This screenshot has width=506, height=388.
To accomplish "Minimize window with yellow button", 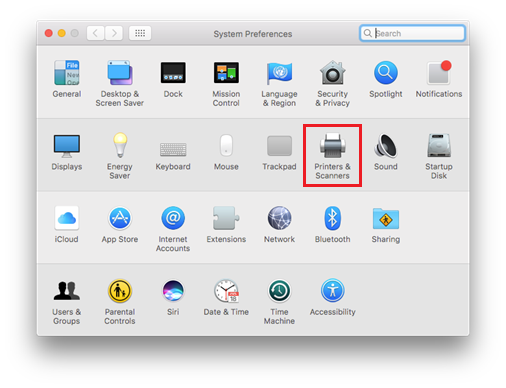I will [x=62, y=33].
